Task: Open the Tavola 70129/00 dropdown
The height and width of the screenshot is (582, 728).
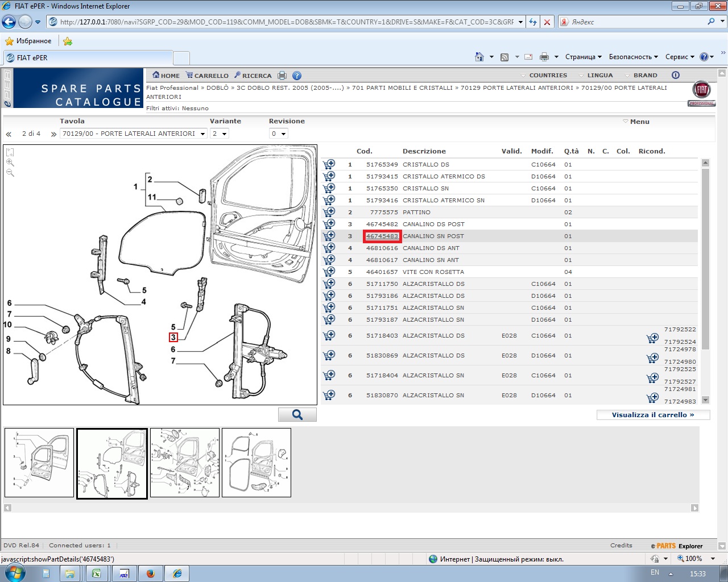Action: coord(133,134)
